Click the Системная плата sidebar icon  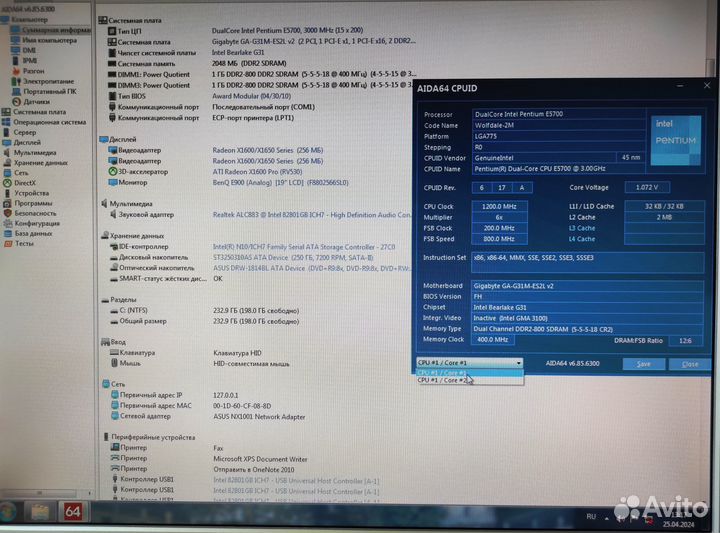coord(6,112)
